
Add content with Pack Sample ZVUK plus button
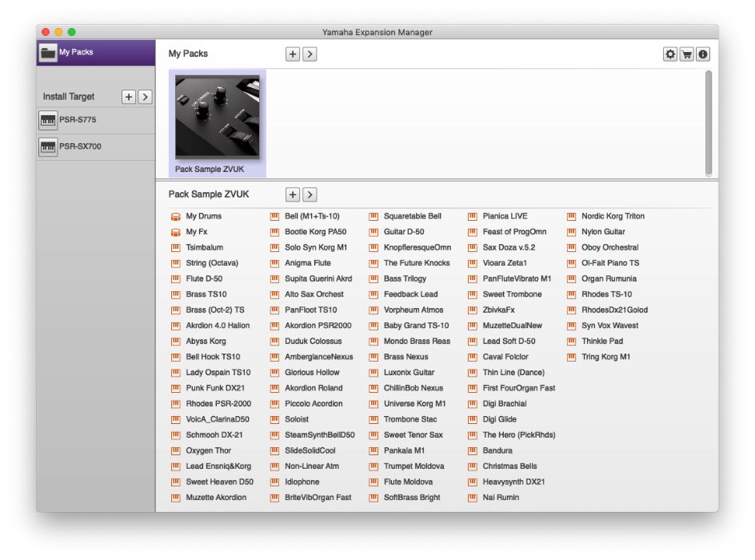pyautogui.click(x=293, y=194)
